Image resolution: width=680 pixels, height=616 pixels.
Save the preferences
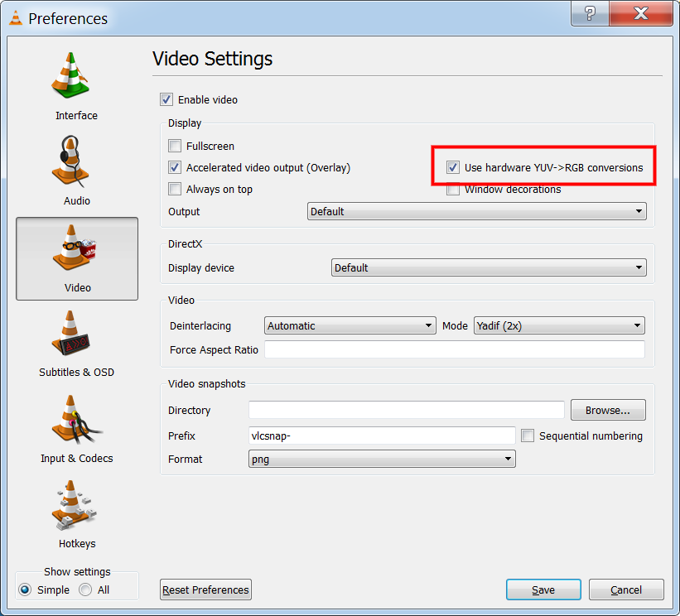(x=543, y=590)
